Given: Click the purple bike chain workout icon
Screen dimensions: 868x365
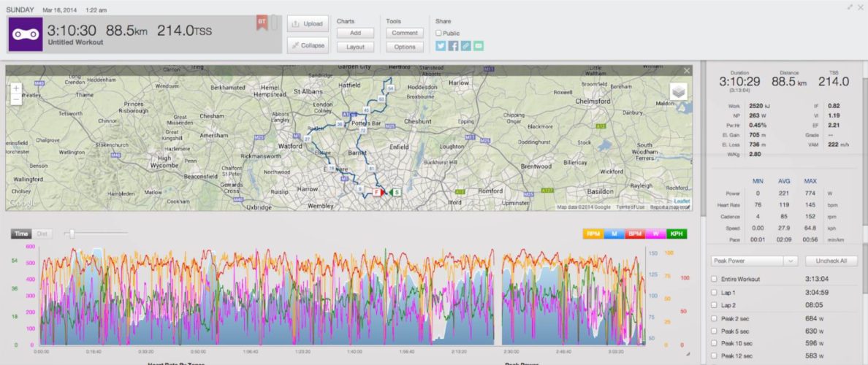Looking at the screenshot, I should pyautogui.click(x=26, y=34).
